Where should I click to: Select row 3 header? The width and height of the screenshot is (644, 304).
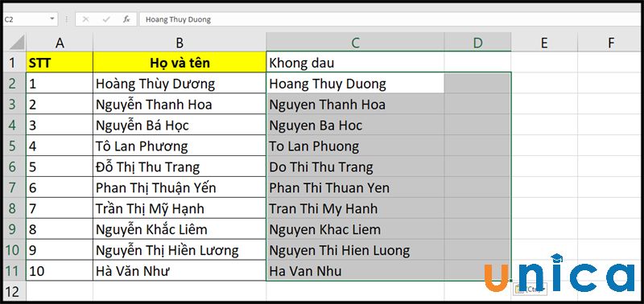pyautogui.click(x=14, y=105)
